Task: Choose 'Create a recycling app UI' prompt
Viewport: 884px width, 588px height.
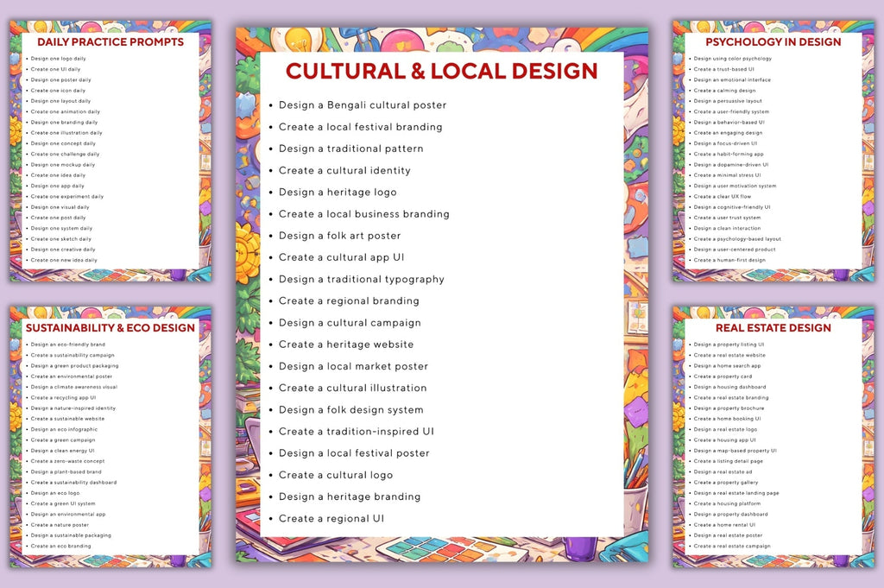Action: 63,397
